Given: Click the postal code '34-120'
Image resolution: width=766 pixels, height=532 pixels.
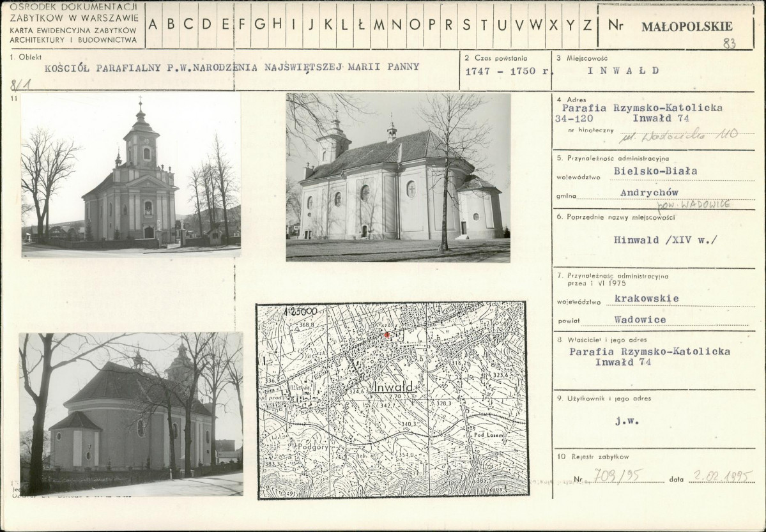Looking at the screenshot, I should [574, 118].
